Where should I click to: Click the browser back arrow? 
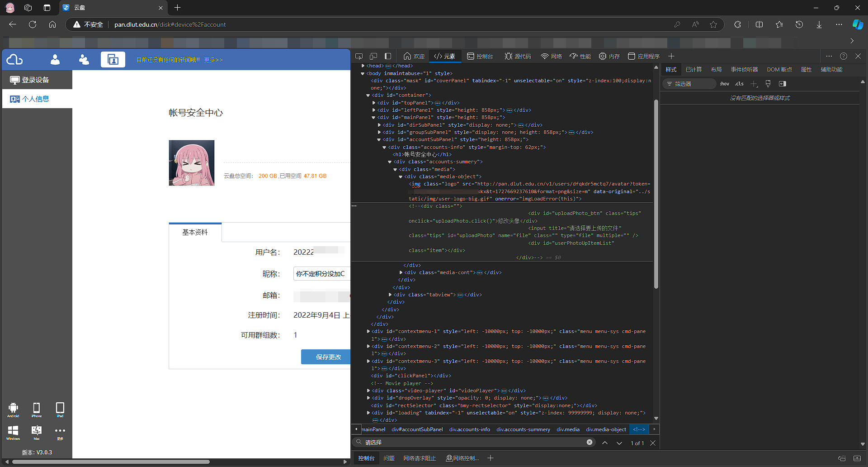[x=13, y=24]
